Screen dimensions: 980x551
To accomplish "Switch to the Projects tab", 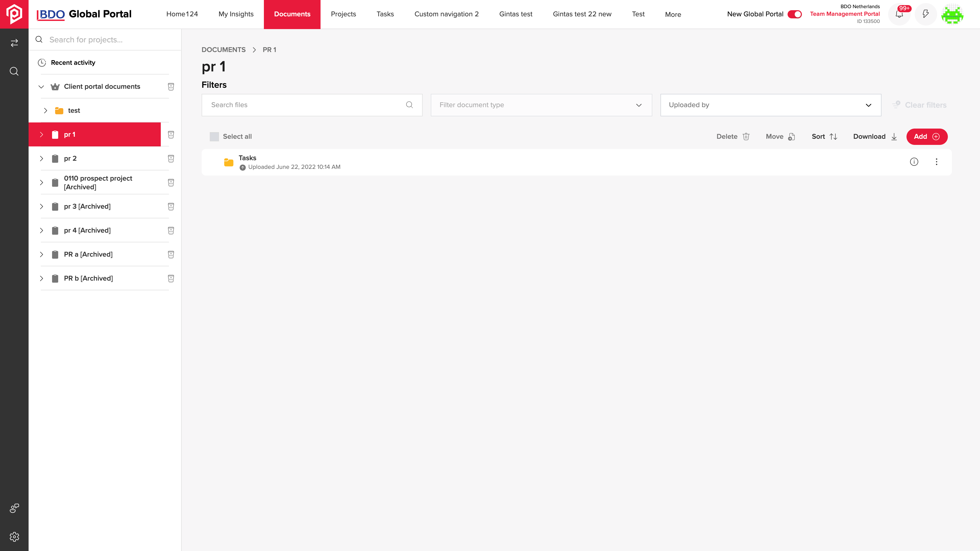I will (x=343, y=14).
